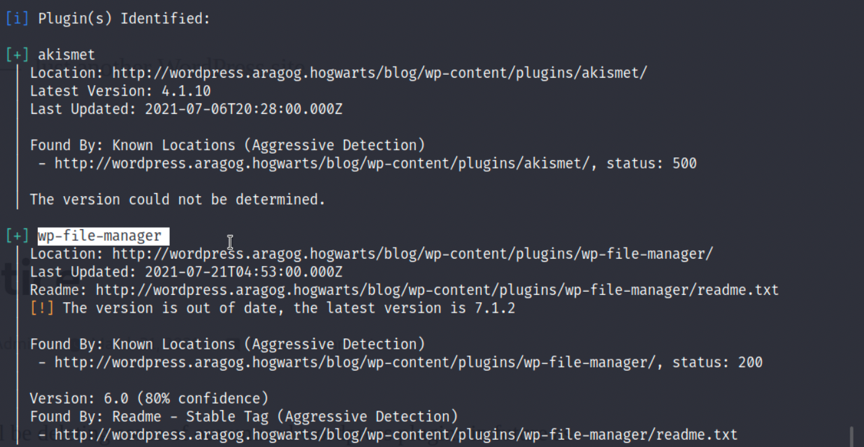Viewport: 864px width, 447px height.
Task: Click the Version 6.0 confidence line
Action: pos(149,398)
